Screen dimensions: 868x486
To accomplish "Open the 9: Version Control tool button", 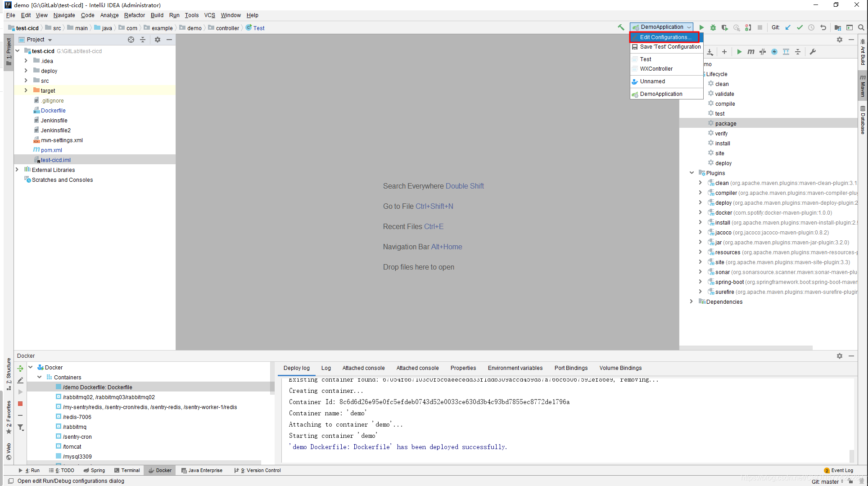I will pyautogui.click(x=258, y=470).
